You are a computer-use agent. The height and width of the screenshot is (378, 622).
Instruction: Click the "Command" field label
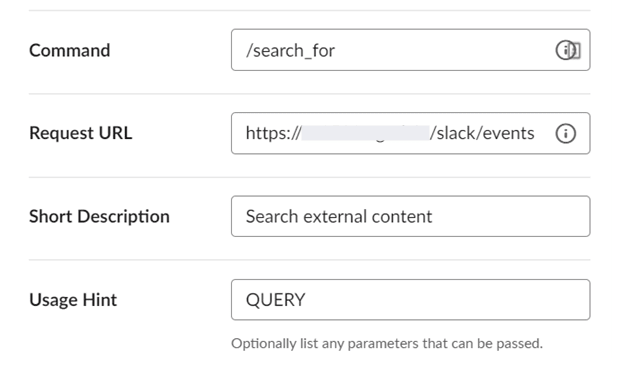[69, 50]
